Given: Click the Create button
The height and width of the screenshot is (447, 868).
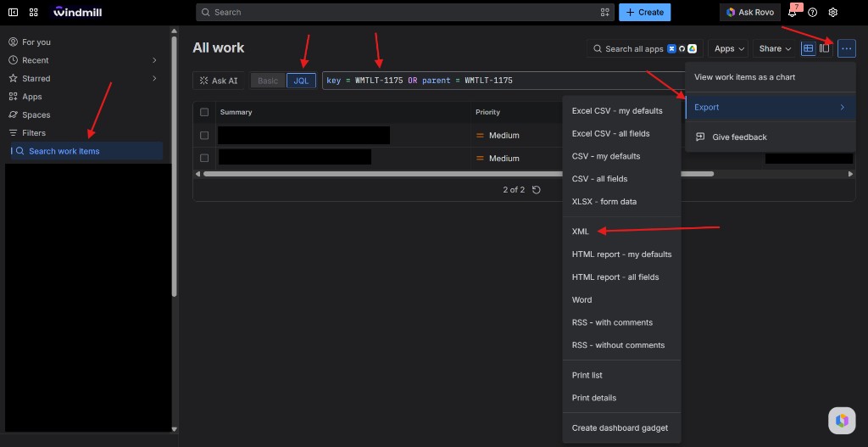Looking at the screenshot, I should pyautogui.click(x=644, y=12).
